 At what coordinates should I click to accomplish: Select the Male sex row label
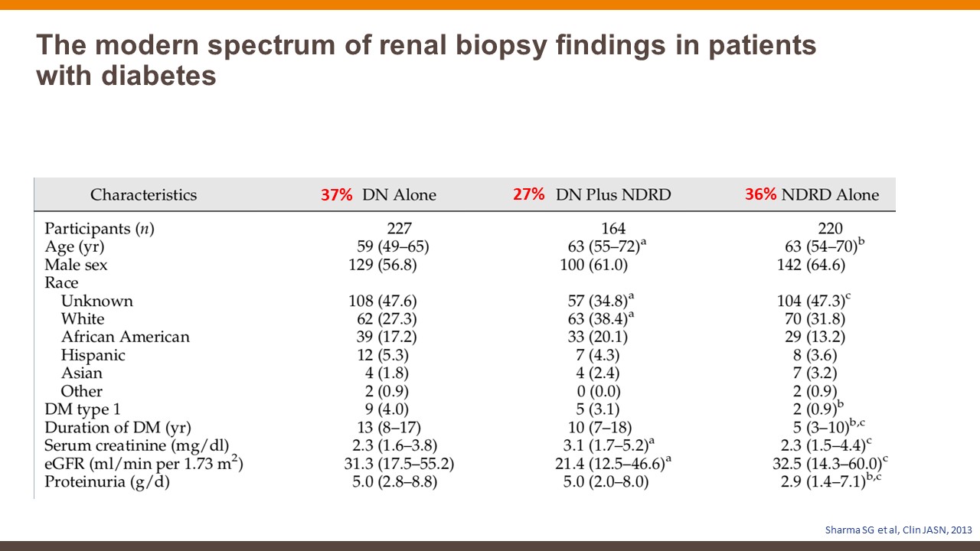(x=76, y=265)
